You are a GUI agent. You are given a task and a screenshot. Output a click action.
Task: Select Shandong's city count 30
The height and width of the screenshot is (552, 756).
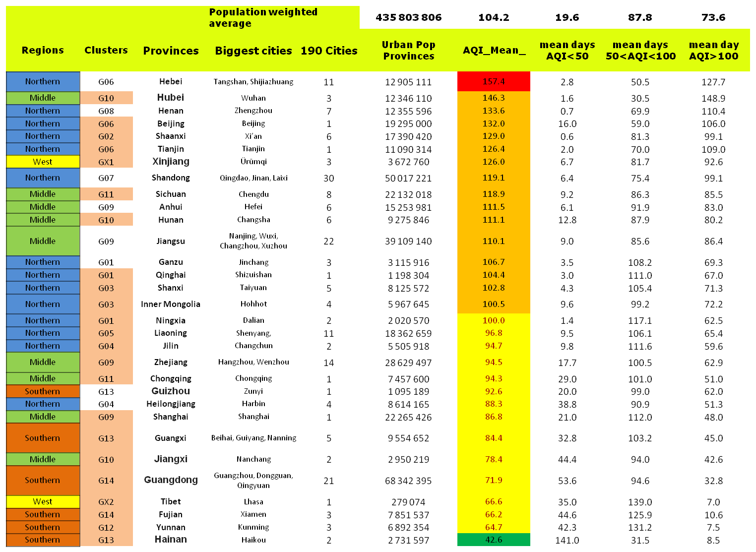tap(329, 178)
